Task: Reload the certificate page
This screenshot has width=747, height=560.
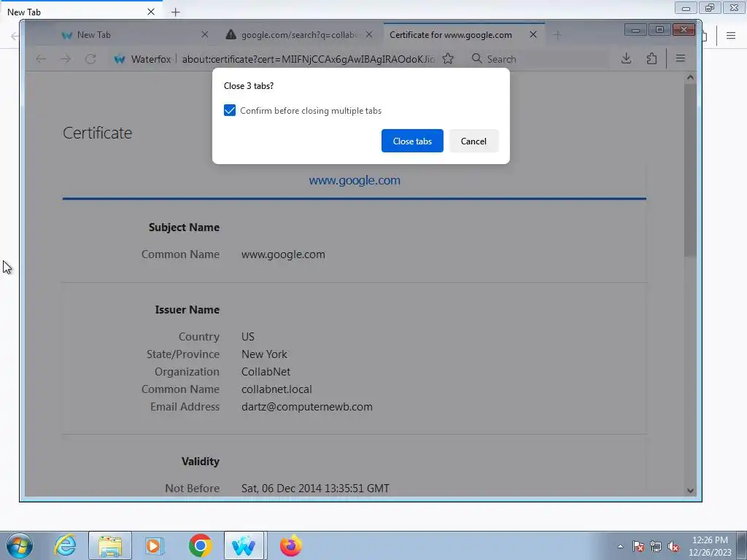Action: (x=90, y=58)
